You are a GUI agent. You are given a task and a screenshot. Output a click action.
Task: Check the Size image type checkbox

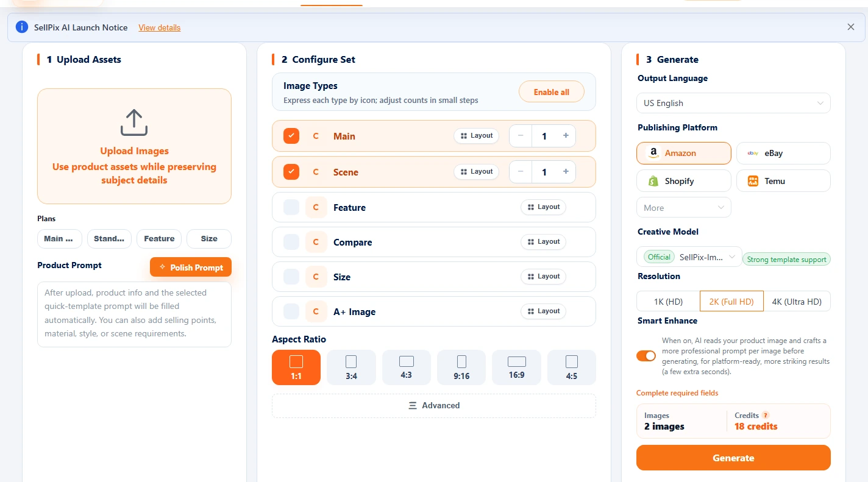pos(291,277)
